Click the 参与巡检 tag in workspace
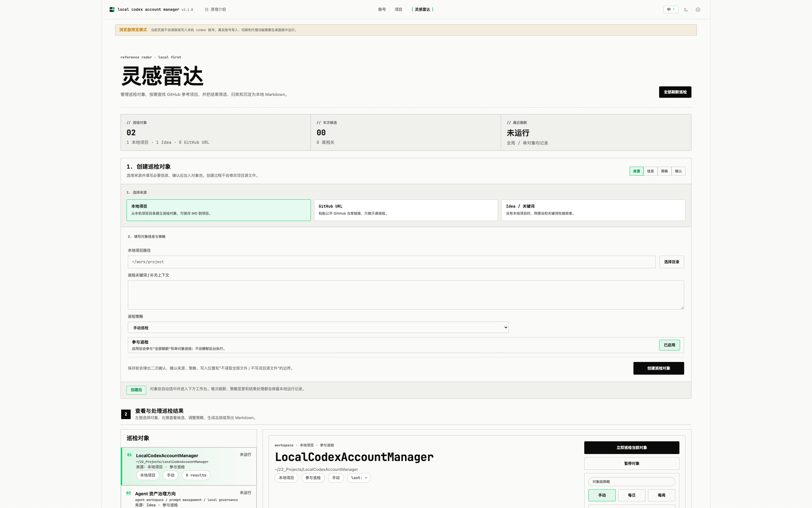The image size is (812, 508). tap(313, 478)
